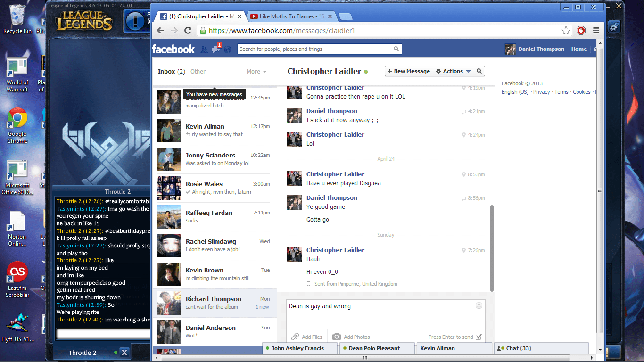Click the English (US) language link

coord(515,92)
